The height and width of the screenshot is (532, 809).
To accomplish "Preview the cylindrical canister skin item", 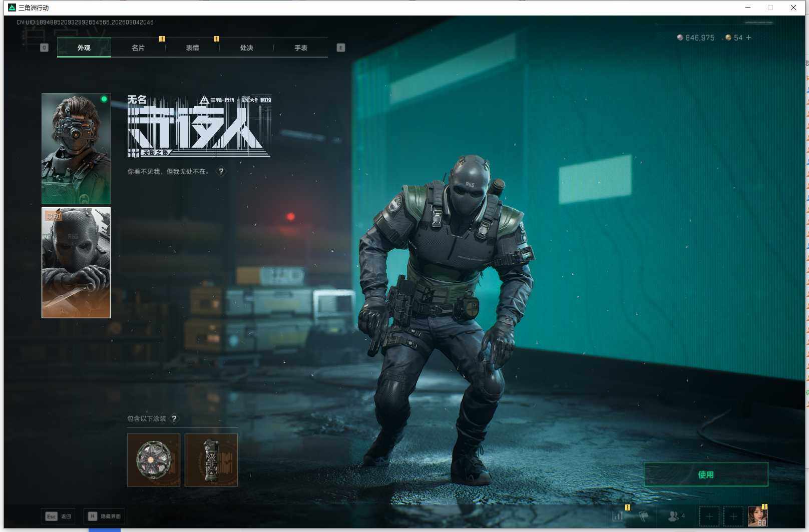I will (211, 460).
